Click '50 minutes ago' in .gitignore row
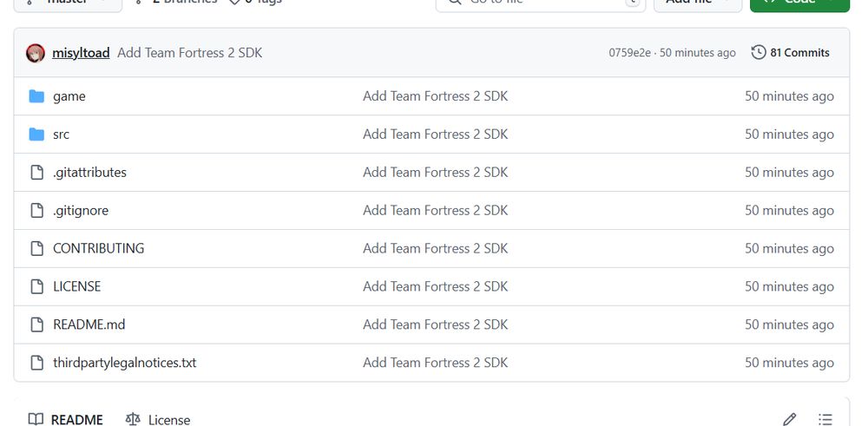The height and width of the screenshot is (426, 868). [x=789, y=211]
